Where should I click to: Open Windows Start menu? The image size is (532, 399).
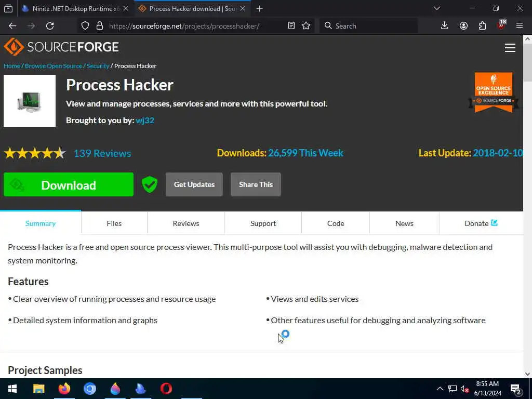point(12,389)
